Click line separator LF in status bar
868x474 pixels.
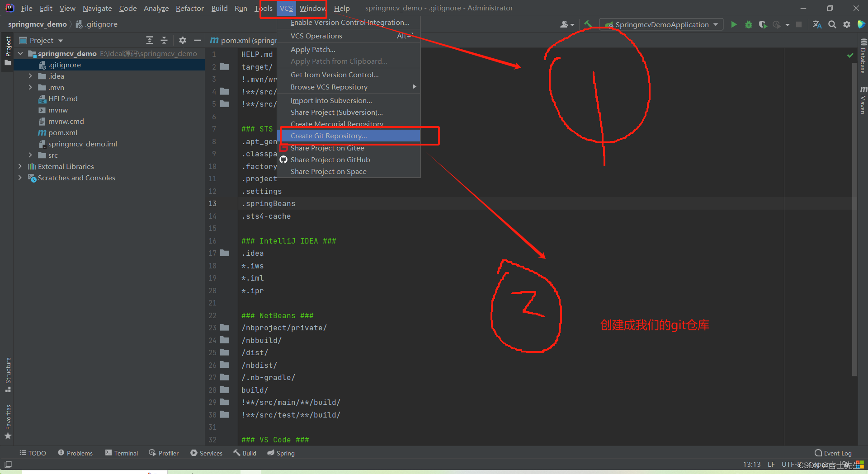[771, 464]
